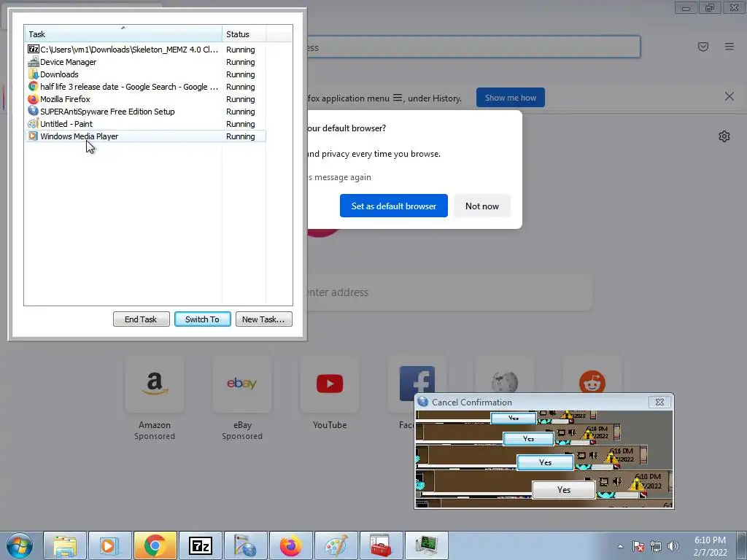Show hidden system tray icons arrow
Screen dimensions: 747x560
point(620,546)
